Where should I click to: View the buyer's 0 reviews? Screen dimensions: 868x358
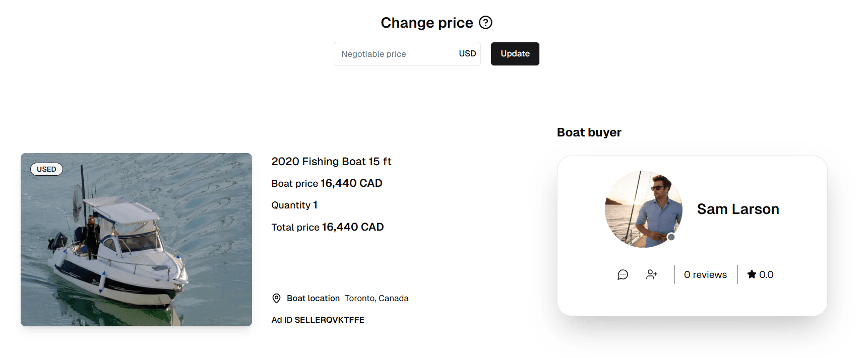[705, 274]
